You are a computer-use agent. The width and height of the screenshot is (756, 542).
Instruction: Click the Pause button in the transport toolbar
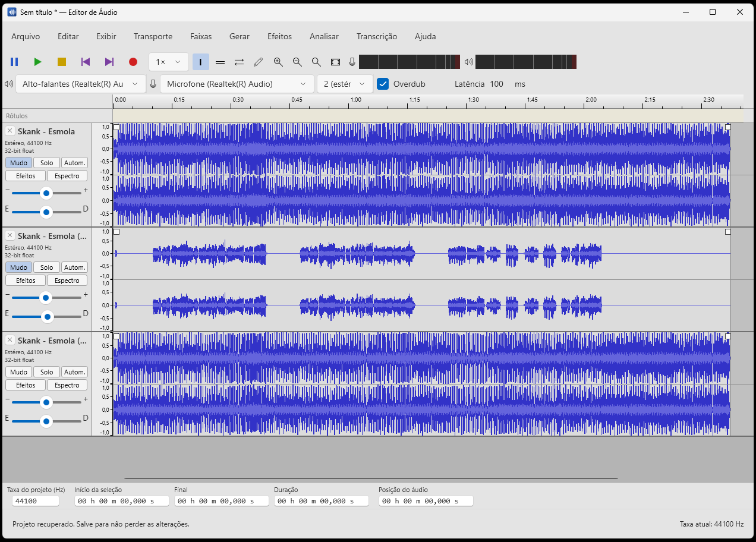[14, 62]
